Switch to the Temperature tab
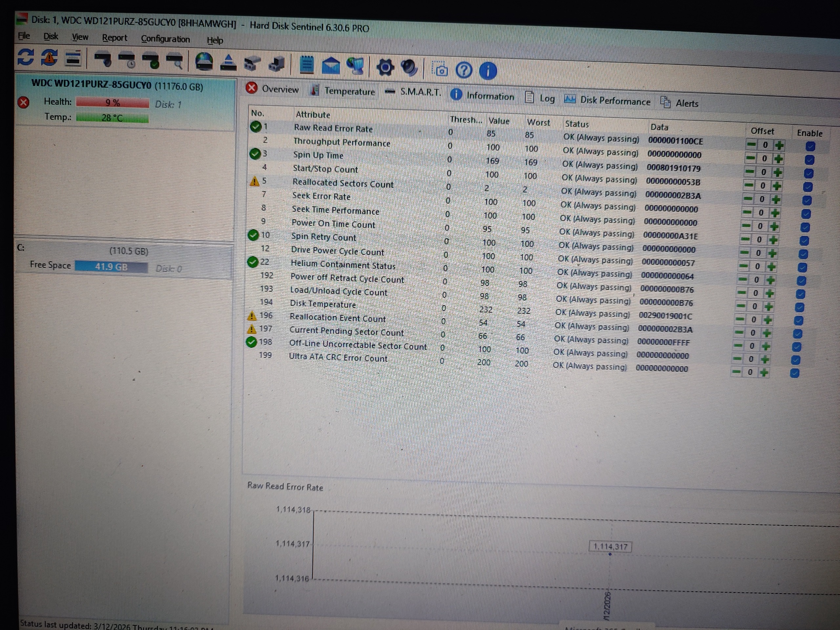 pyautogui.click(x=343, y=91)
